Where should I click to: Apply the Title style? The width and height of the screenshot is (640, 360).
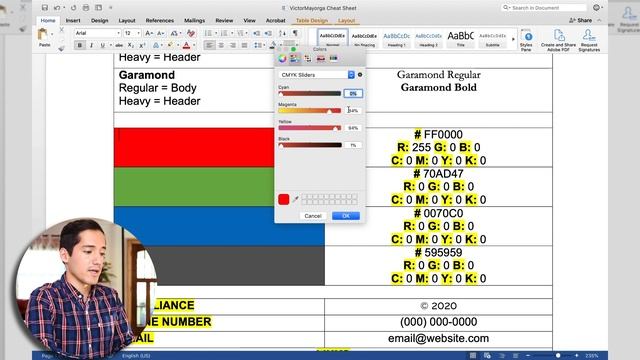(461, 40)
